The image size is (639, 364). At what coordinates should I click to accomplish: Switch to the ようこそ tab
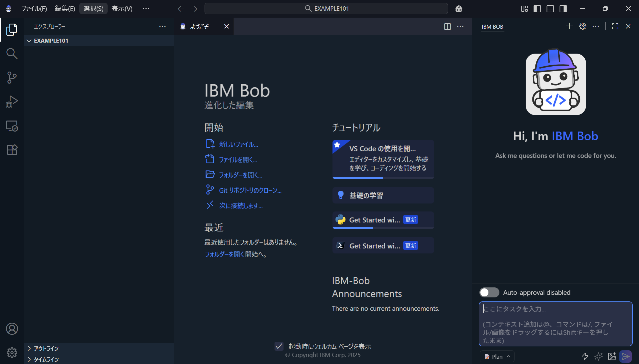(x=199, y=26)
